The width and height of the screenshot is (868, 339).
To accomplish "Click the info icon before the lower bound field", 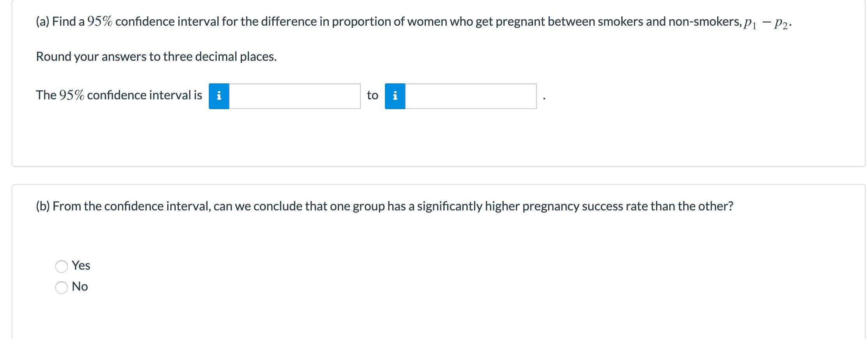I will [x=219, y=96].
